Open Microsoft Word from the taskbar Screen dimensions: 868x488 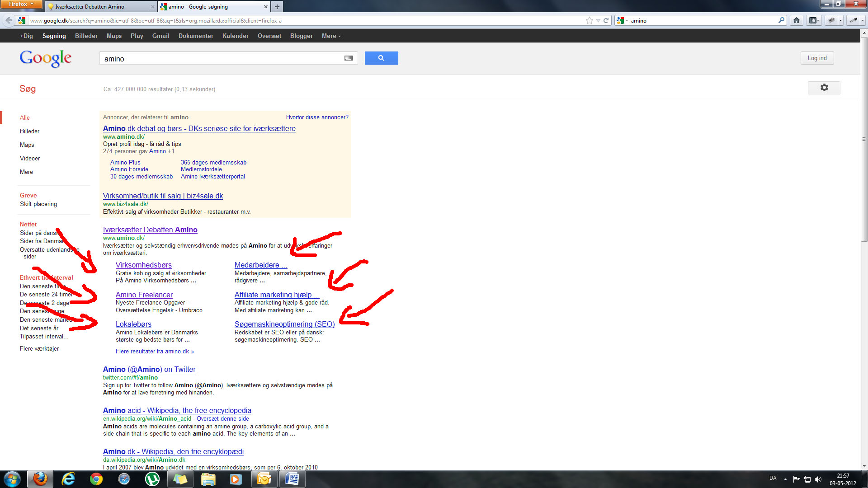(x=292, y=479)
